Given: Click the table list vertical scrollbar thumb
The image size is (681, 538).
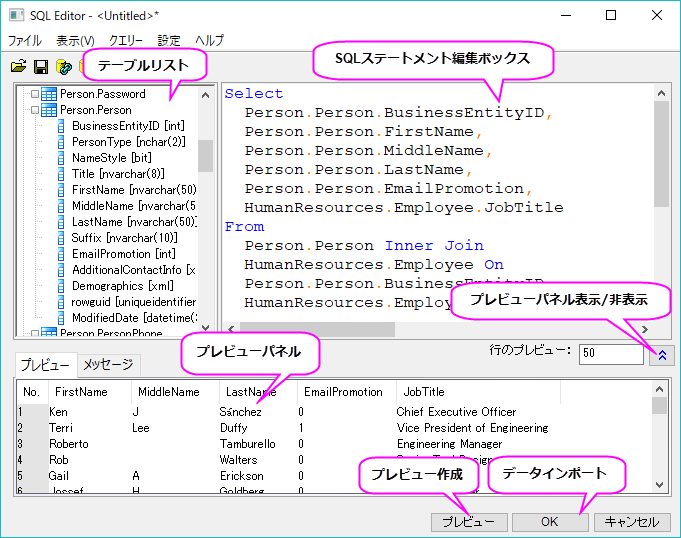Looking at the screenshot, I should point(206,155).
